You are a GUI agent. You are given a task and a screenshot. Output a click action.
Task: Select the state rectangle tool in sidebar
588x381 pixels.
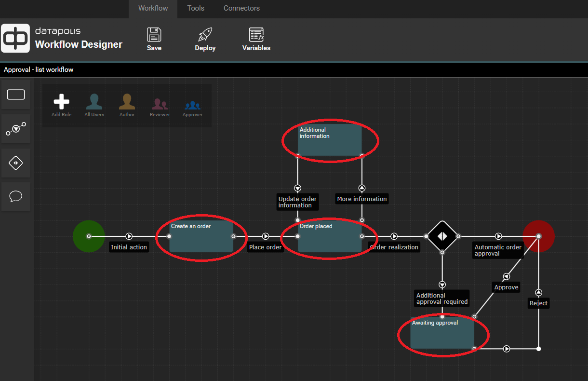(16, 95)
